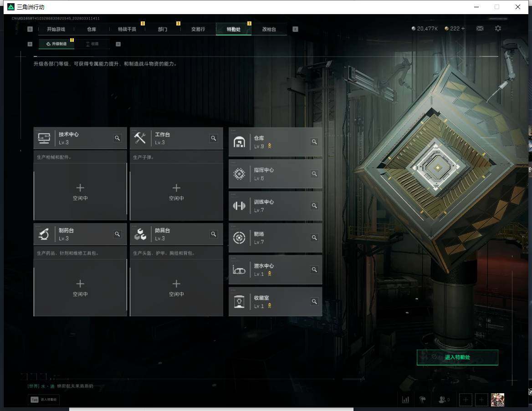Click the player avatar thumbnail
Screen dimensions: 532x411
pos(497,400)
